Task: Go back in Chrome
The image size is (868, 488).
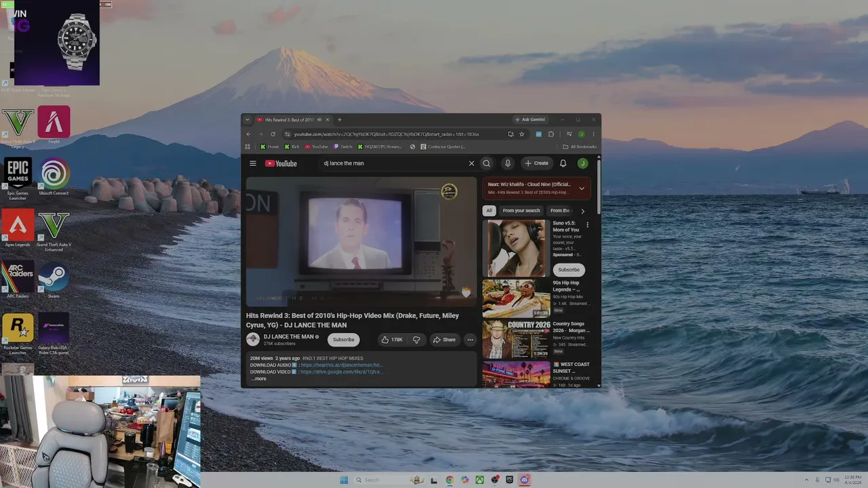Action: point(248,134)
